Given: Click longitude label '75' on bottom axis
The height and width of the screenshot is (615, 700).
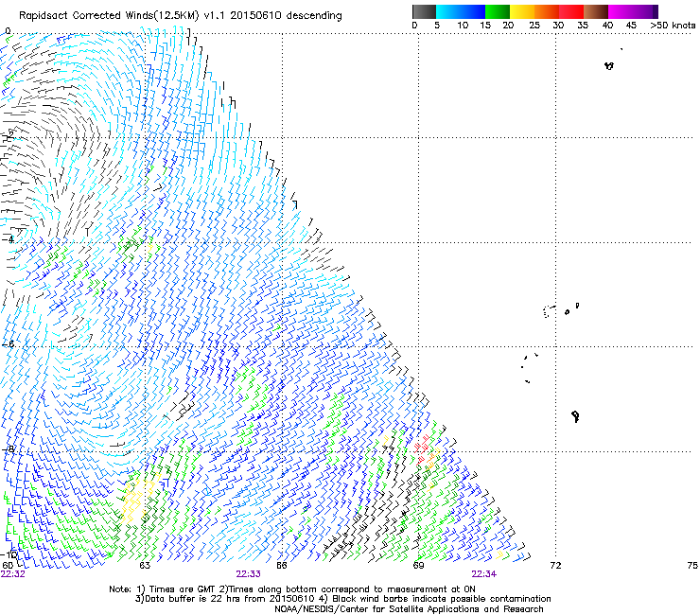Looking at the screenshot, I should point(692,566).
